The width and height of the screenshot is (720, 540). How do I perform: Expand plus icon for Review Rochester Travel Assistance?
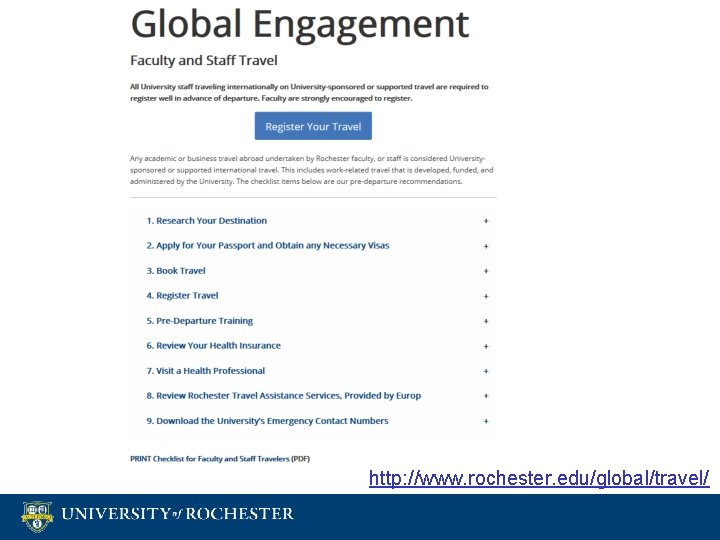tap(486, 396)
